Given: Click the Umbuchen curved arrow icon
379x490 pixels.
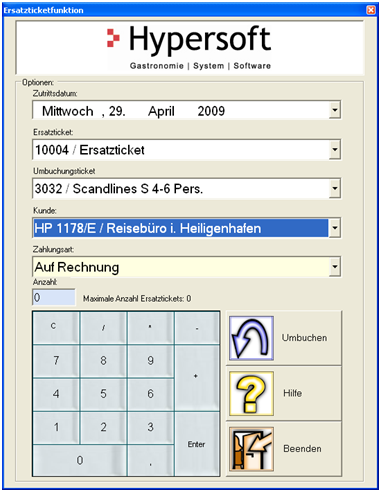Looking at the screenshot, I should [x=252, y=338].
